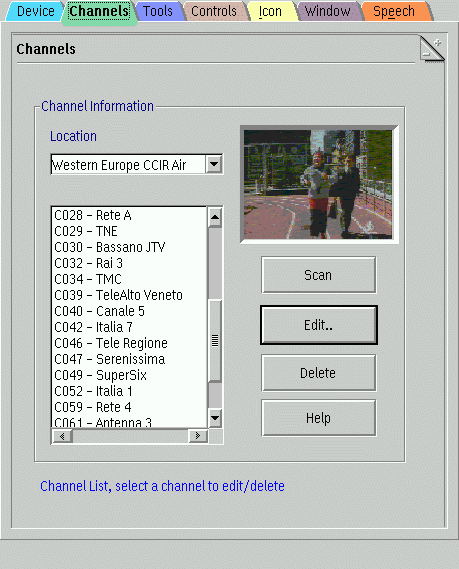
Task: Click channel list scroll-right arrow
Action: click(198, 436)
